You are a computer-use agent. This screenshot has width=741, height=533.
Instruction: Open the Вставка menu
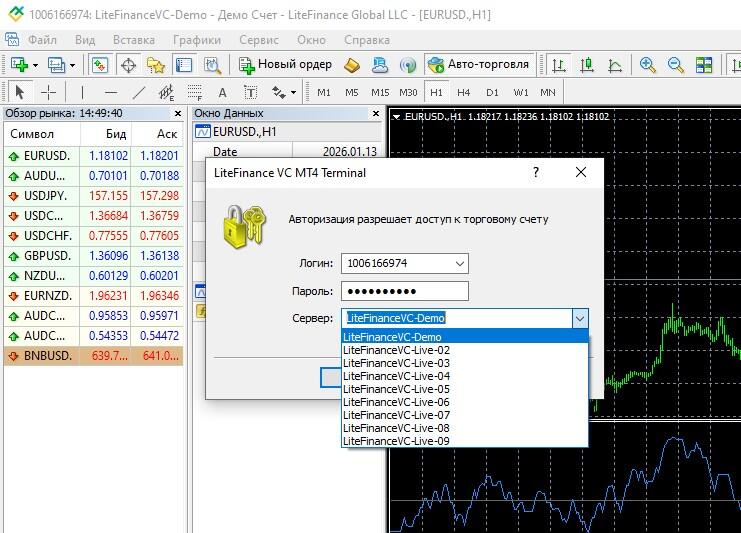[134, 40]
